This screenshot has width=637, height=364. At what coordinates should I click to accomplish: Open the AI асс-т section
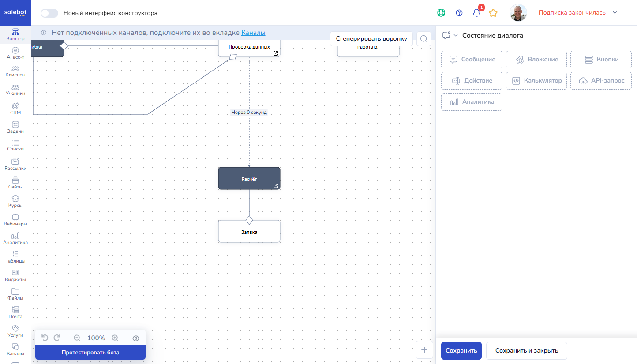[x=15, y=53]
